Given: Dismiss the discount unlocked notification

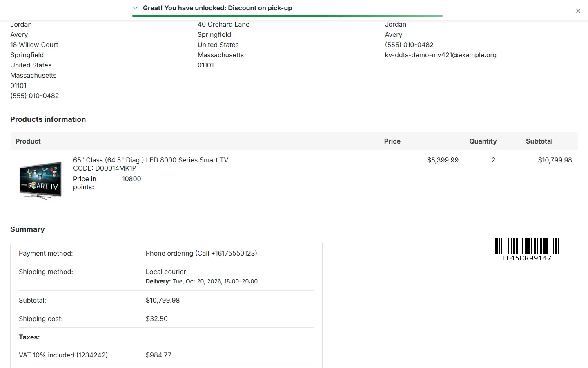Looking at the screenshot, I should pyautogui.click(x=578, y=11).
